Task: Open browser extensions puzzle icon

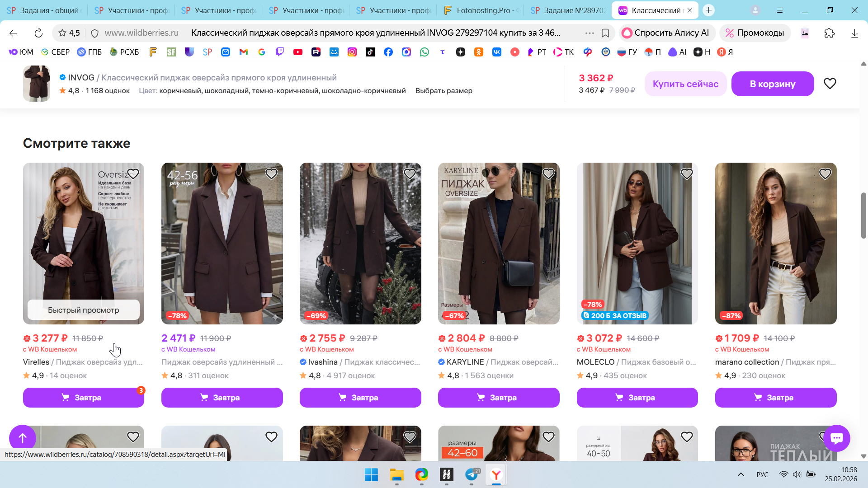Action: click(x=829, y=33)
